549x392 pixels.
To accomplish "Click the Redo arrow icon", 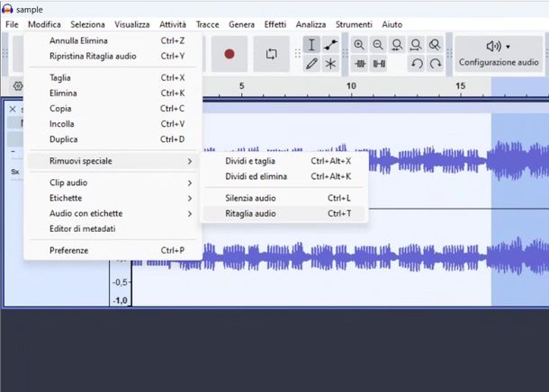I will pos(436,64).
